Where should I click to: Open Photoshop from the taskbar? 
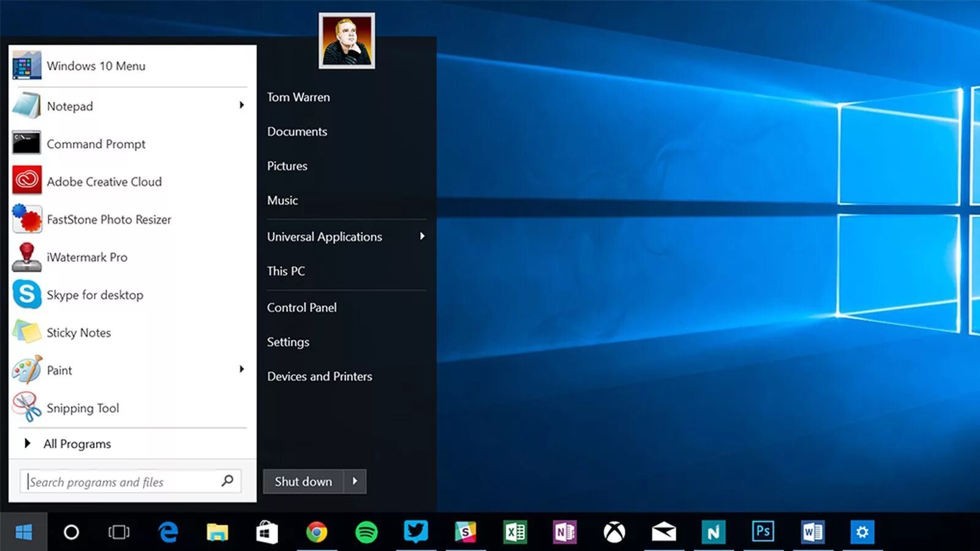click(763, 531)
